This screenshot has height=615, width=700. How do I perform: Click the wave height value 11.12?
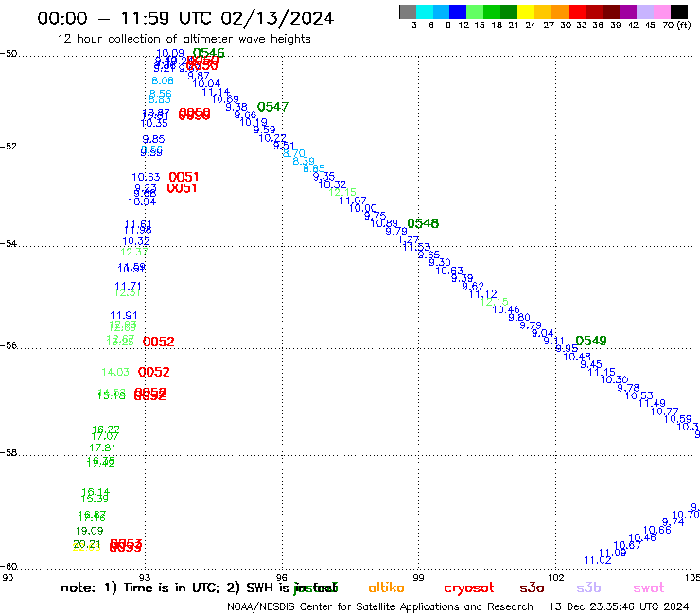483,294
